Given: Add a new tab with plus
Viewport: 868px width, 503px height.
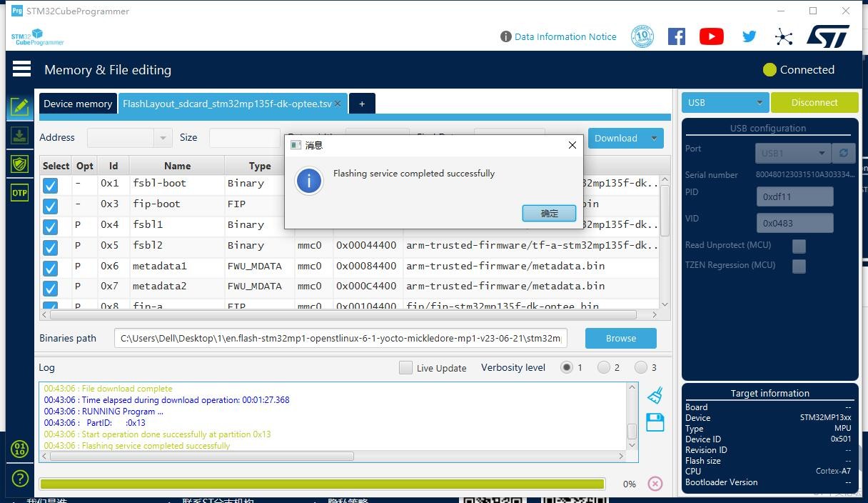Looking at the screenshot, I should (x=362, y=104).
